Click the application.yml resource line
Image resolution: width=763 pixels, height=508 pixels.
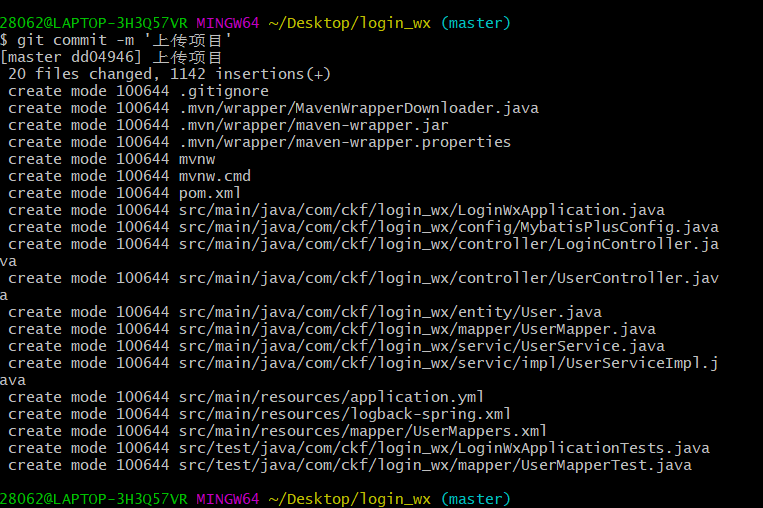[246, 397]
